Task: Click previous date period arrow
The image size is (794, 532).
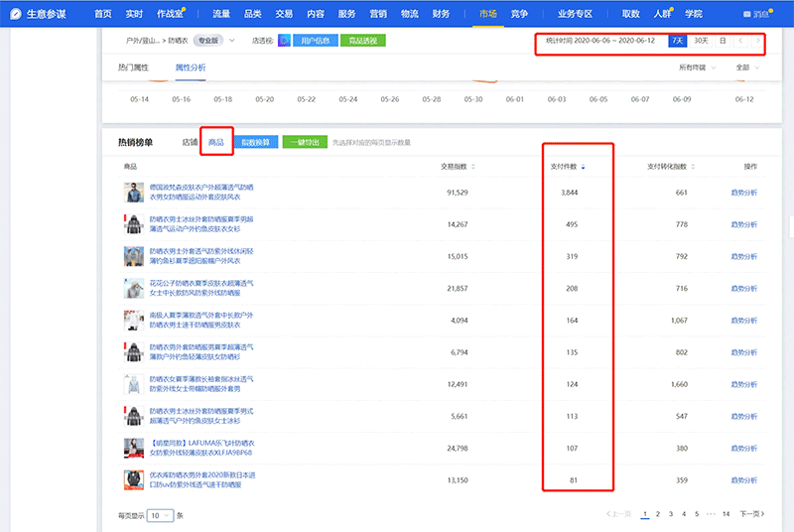Action: [x=738, y=41]
